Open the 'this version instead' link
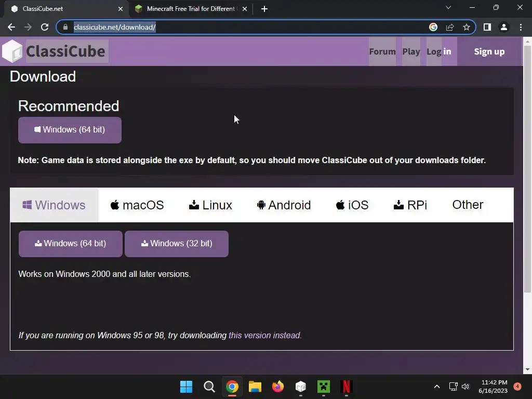 coord(265,335)
